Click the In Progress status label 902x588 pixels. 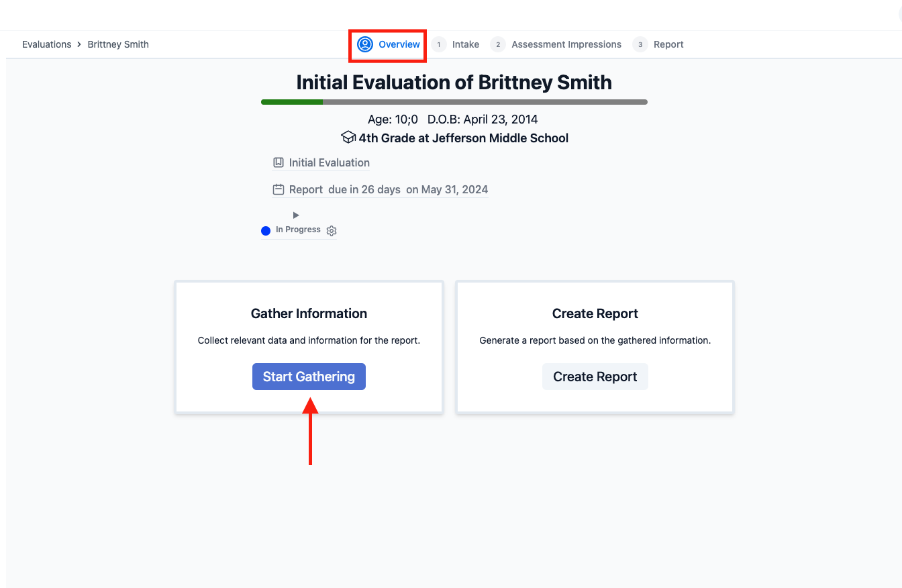[x=298, y=230]
